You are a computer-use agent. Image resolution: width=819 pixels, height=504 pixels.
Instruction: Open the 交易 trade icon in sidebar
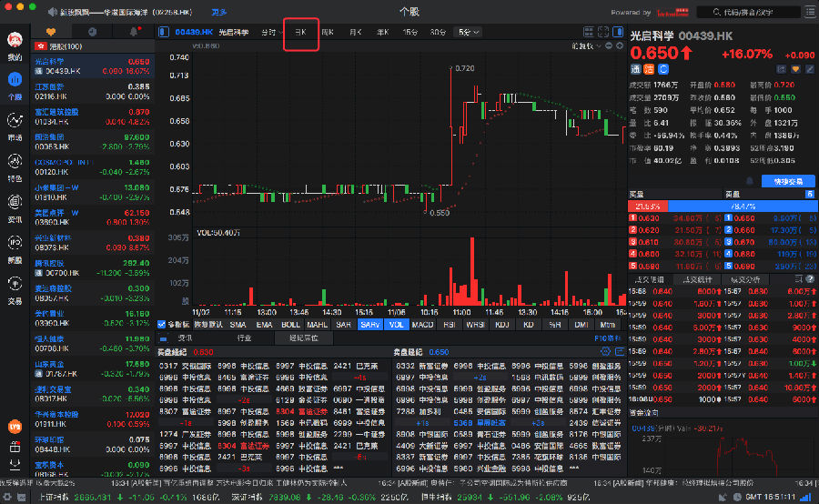tap(15, 284)
